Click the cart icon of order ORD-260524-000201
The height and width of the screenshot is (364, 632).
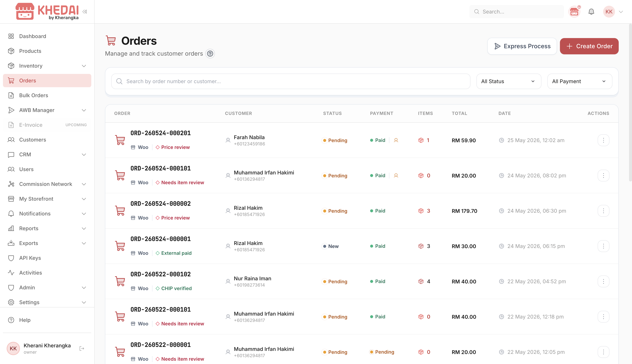(x=120, y=140)
